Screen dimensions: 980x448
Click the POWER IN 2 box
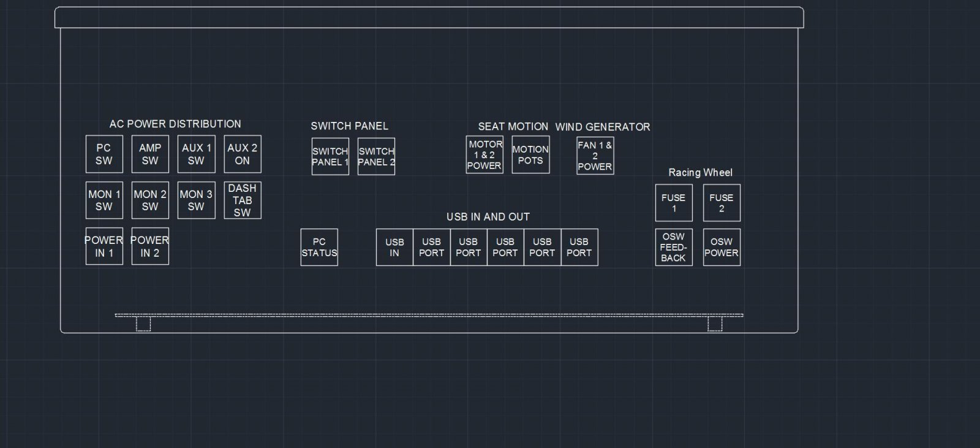click(150, 246)
